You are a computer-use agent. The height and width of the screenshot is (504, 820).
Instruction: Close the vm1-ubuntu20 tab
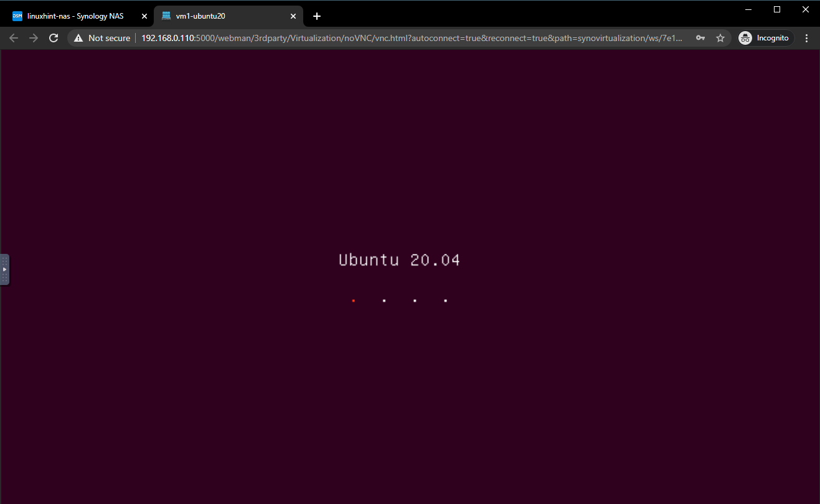click(293, 16)
